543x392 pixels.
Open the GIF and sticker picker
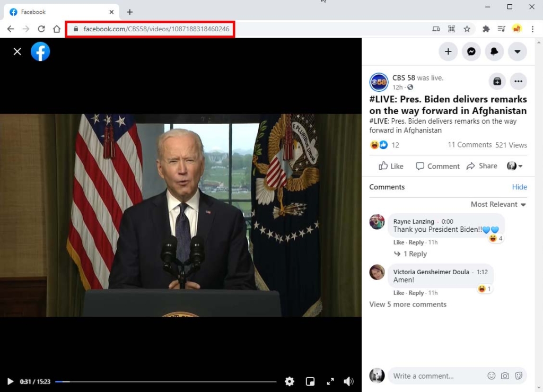tap(518, 376)
